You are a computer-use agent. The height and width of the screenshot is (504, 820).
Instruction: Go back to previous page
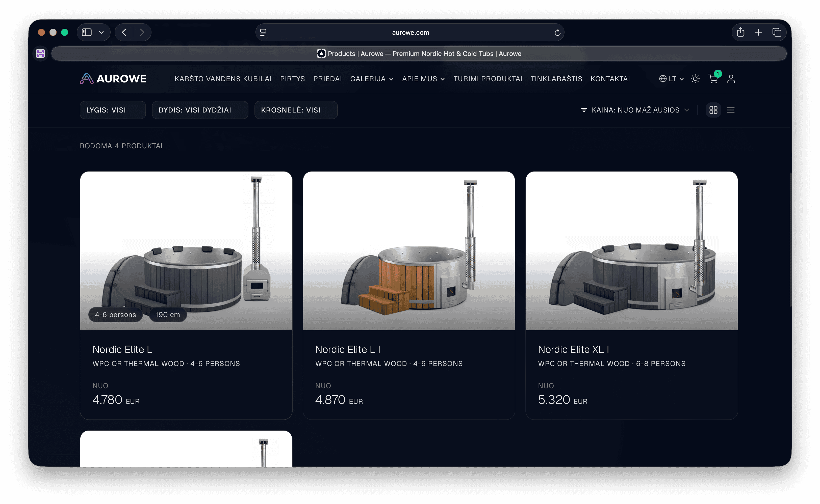124,32
